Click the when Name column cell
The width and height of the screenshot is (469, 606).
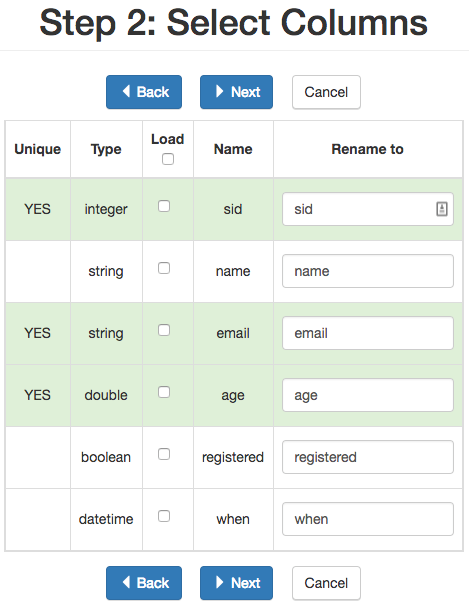[233, 519]
